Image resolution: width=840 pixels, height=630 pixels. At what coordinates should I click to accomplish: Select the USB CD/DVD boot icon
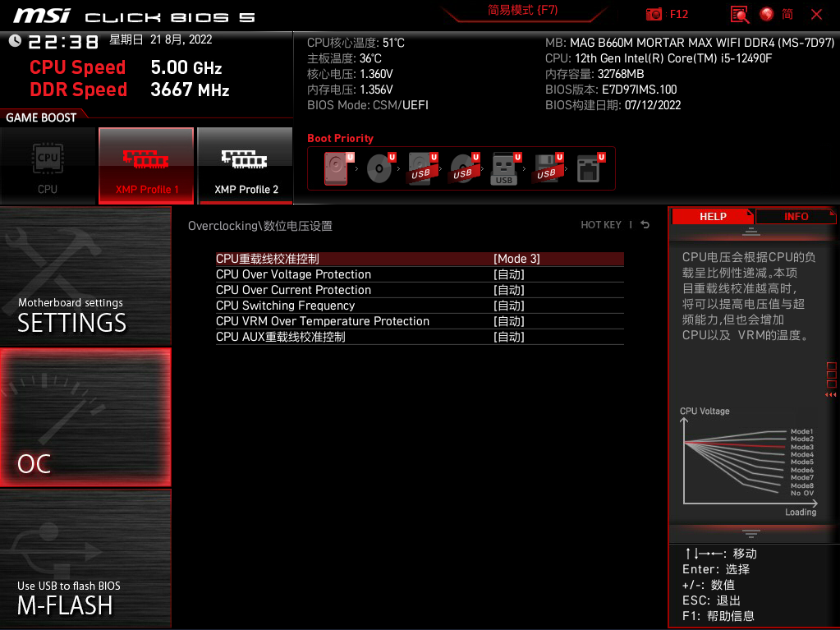tap(464, 168)
